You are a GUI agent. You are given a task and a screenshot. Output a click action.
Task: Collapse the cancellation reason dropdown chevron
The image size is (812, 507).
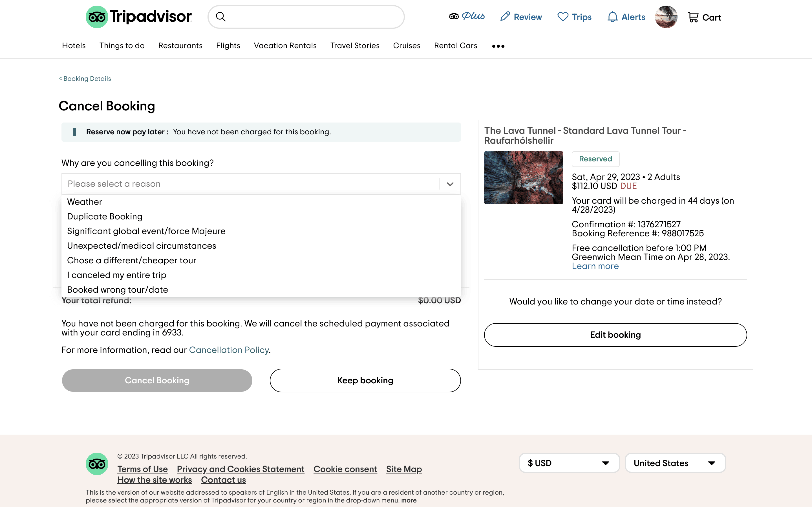[x=450, y=184]
